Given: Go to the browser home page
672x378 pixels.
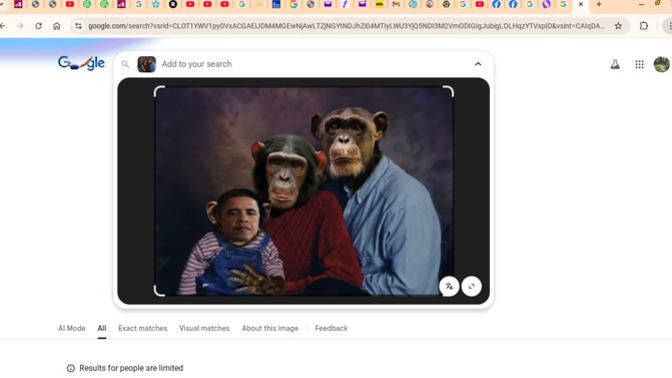Looking at the screenshot, I should click(x=57, y=26).
